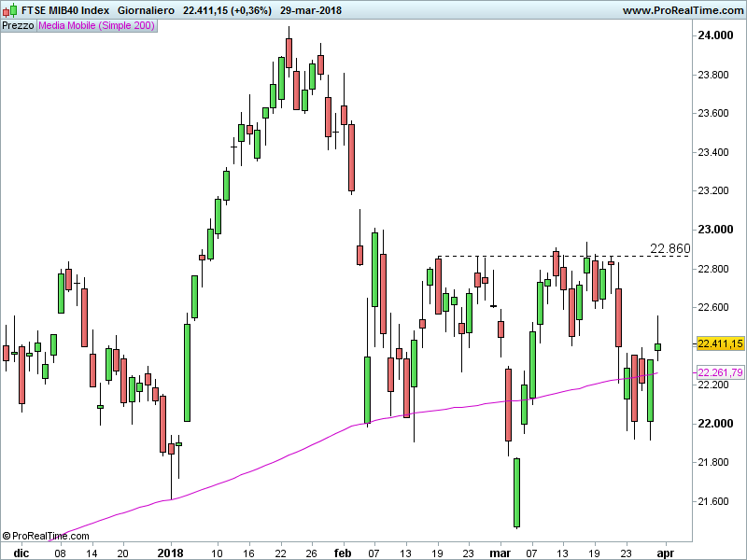
Task: Click the 21.800 price axis label
Action: point(713,462)
